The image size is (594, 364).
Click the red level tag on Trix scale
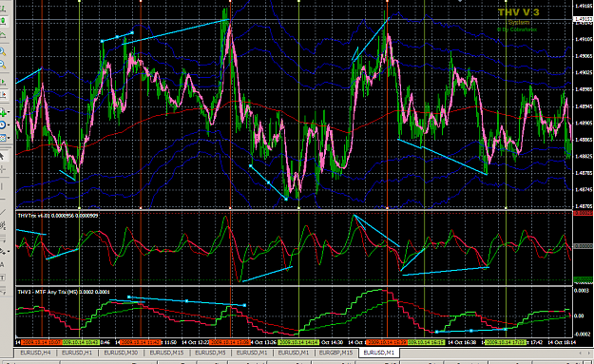tap(583, 213)
